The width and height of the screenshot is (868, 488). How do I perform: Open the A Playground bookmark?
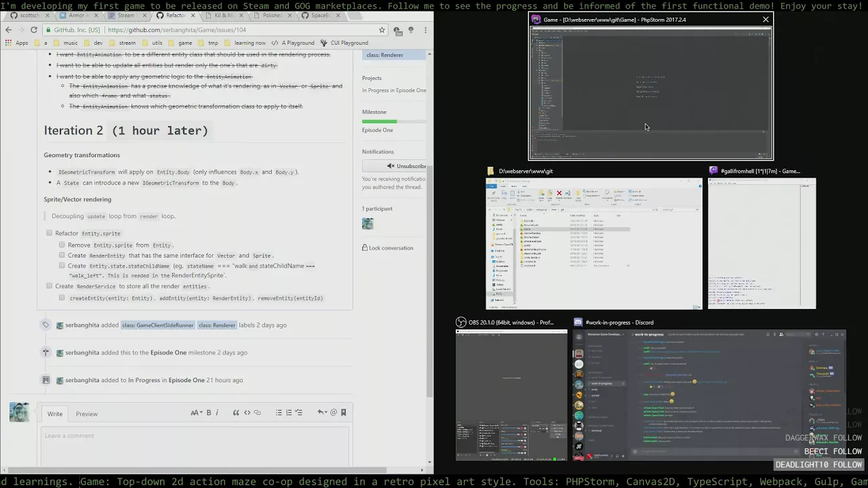(x=293, y=43)
